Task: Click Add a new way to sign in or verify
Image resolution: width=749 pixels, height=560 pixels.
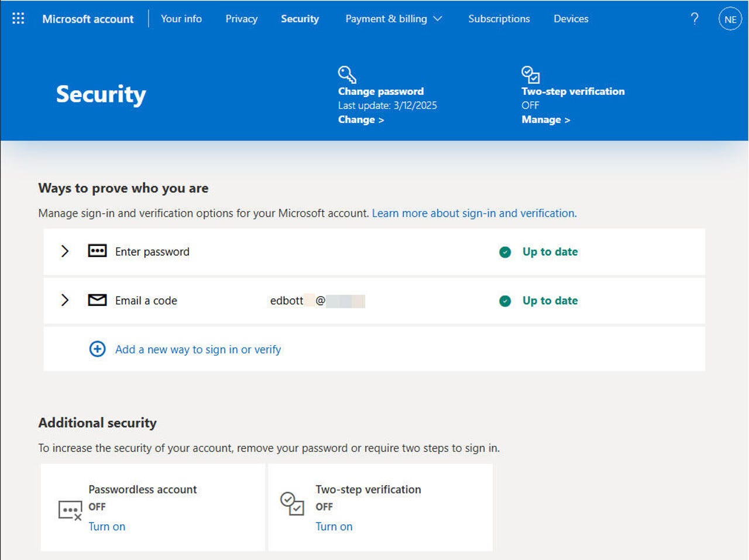Action: 198,349
